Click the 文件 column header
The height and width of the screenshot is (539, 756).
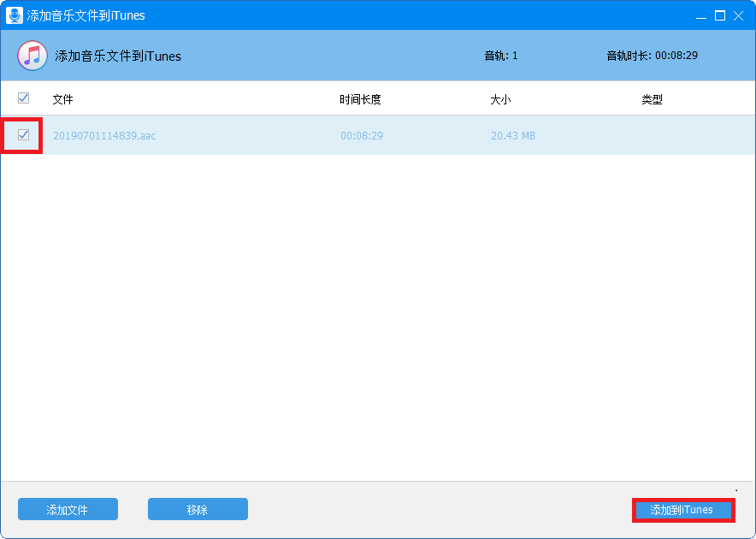62,99
